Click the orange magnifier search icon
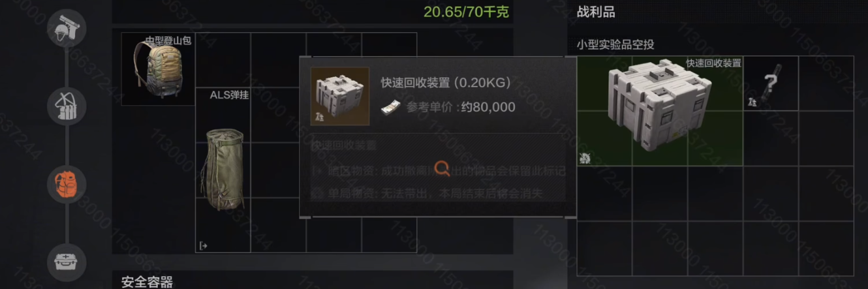 tap(442, 169)
